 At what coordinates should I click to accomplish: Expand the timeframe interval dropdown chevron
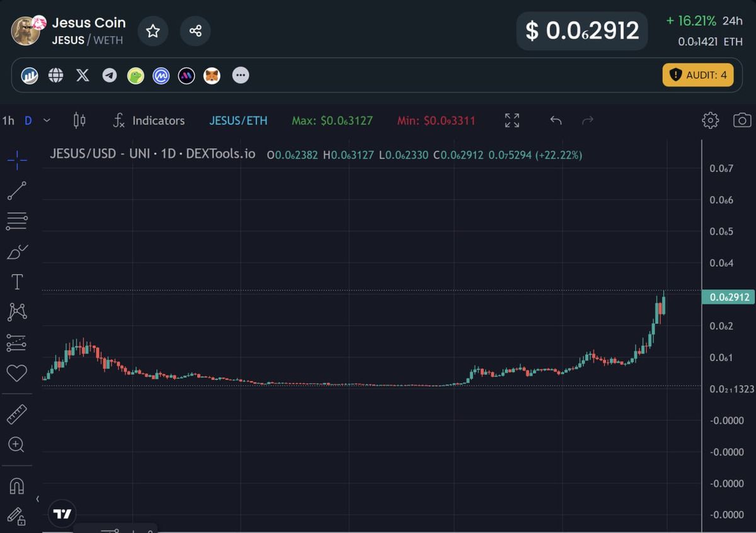coord(47,120)
